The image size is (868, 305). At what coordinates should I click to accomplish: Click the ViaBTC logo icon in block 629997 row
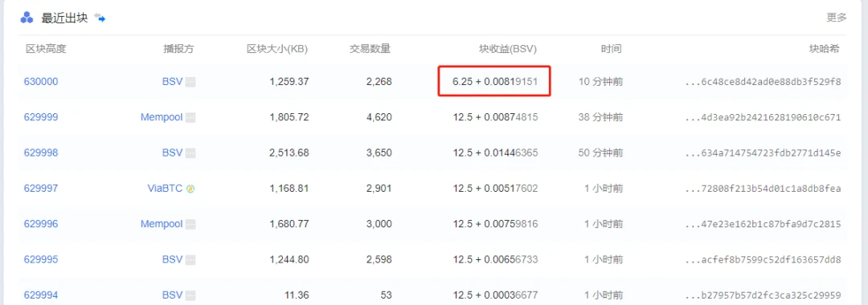coord(191,189)
